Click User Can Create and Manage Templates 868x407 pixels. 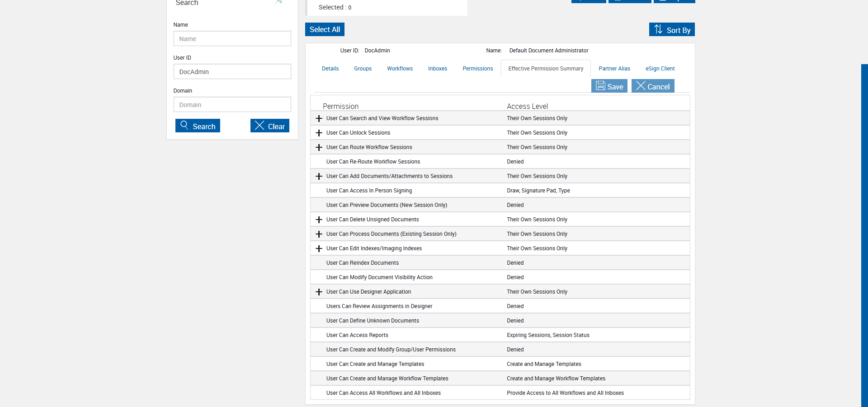click(x=375, y=364)
